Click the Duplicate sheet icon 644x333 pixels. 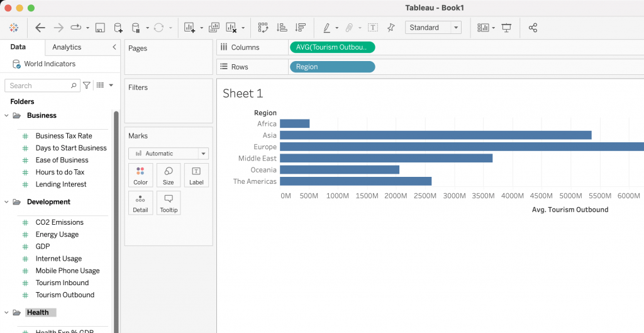coord(214,28)
